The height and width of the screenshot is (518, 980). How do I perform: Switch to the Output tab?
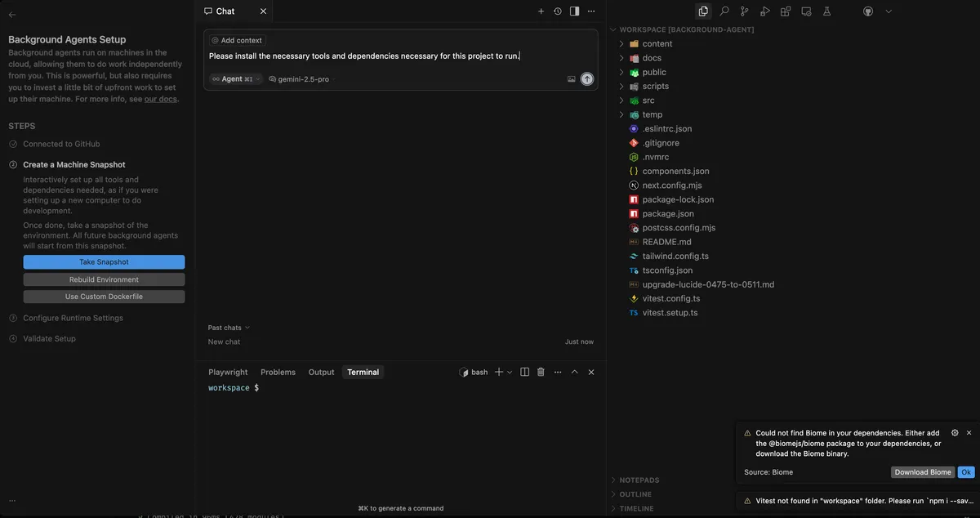point(321,372)
